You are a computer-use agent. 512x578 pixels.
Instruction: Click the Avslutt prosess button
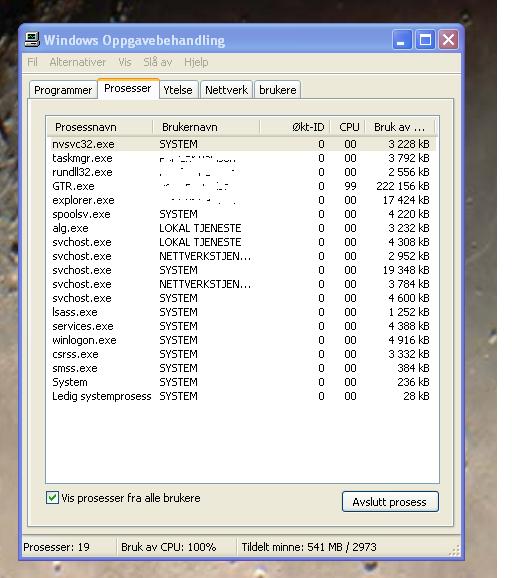(x=390, y=502)
